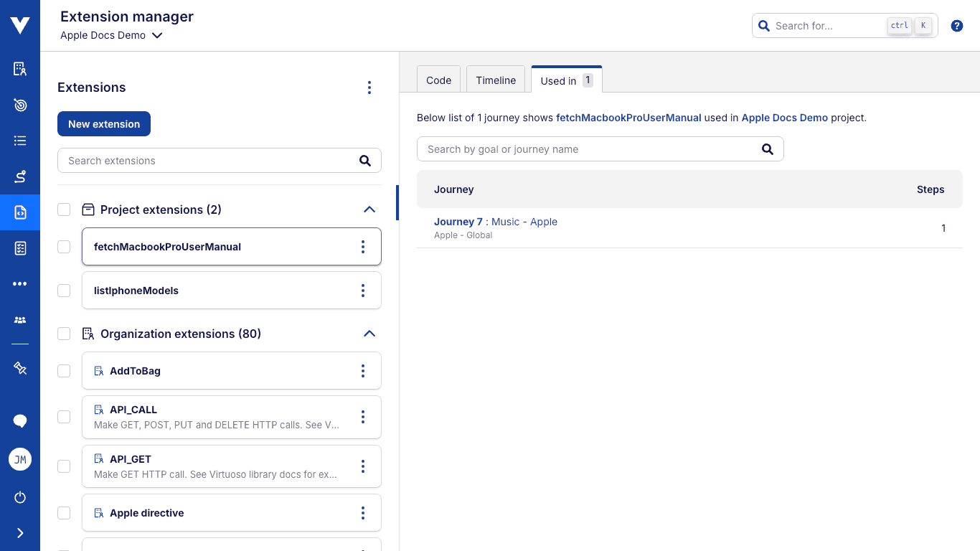
Task: Switch to the Timeline tab
Action: click(496, 80)
